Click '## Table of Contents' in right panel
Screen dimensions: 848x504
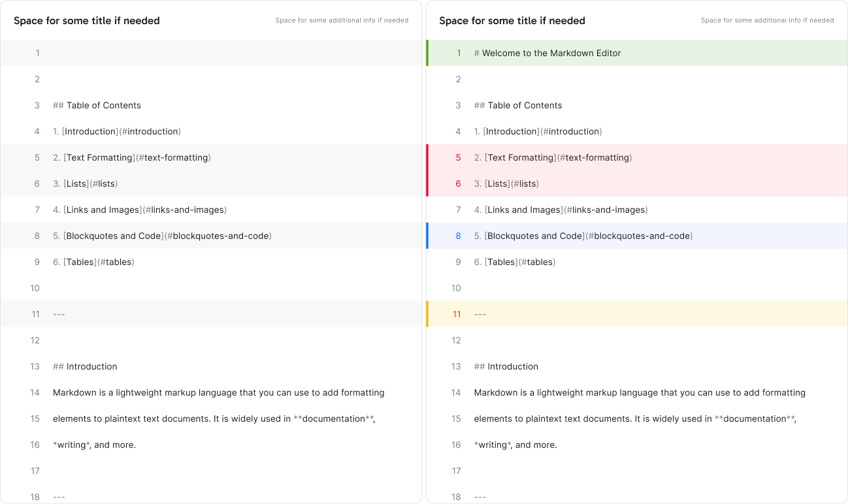coord(518,105)
